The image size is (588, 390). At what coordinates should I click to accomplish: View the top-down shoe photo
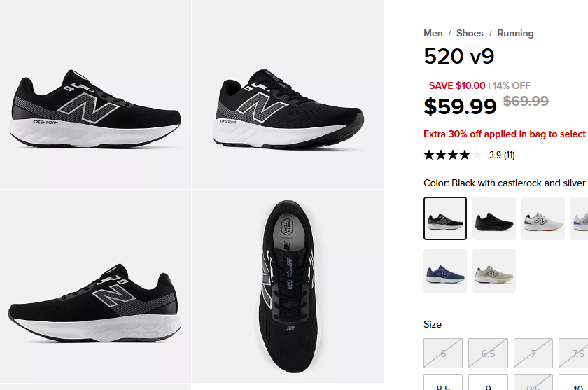pyautogui.click(x=288, y=286)
